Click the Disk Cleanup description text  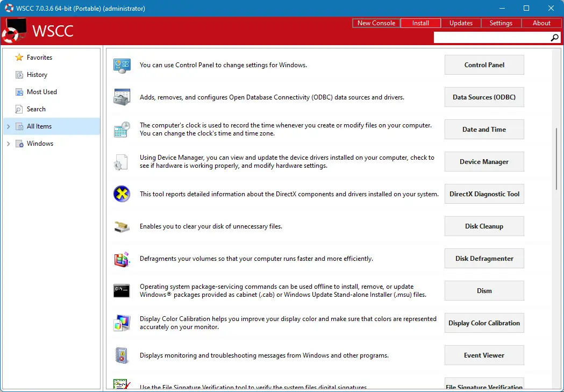pyautogui.click(x=211, y=226)
